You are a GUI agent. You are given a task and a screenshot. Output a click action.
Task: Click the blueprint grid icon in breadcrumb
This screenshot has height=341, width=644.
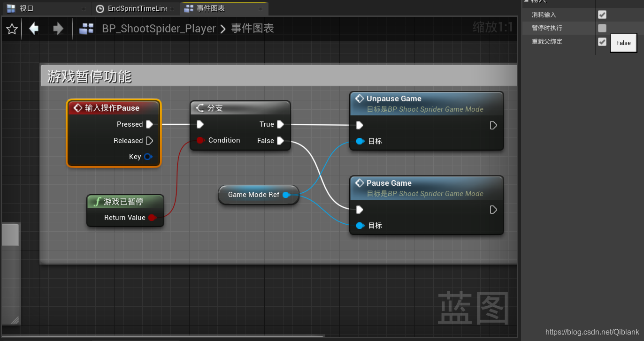tap(86, 29)
